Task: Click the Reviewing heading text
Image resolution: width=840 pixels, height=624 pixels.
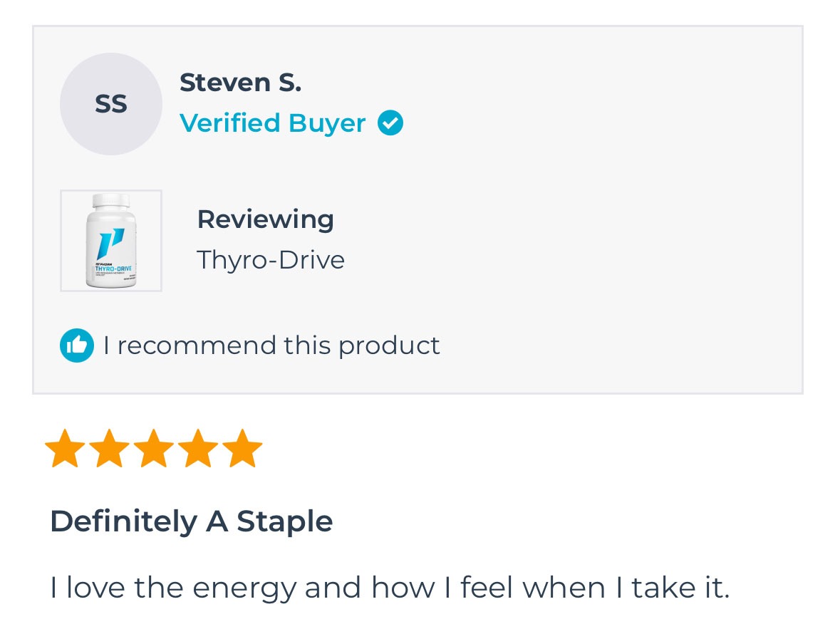Action: pos(266,219)
